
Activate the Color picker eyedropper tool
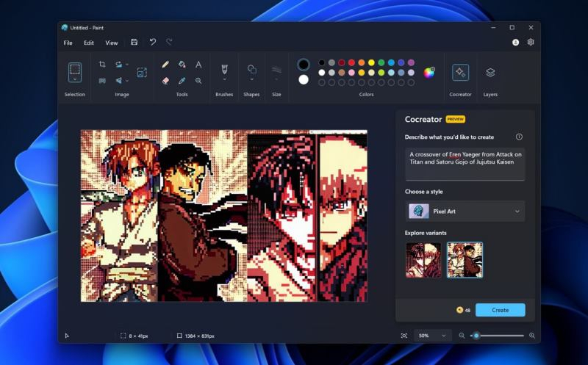pos(182,81)
